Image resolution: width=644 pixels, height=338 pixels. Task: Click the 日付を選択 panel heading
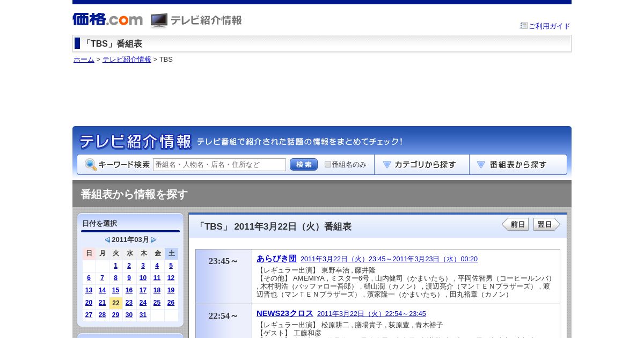point(100,223)
